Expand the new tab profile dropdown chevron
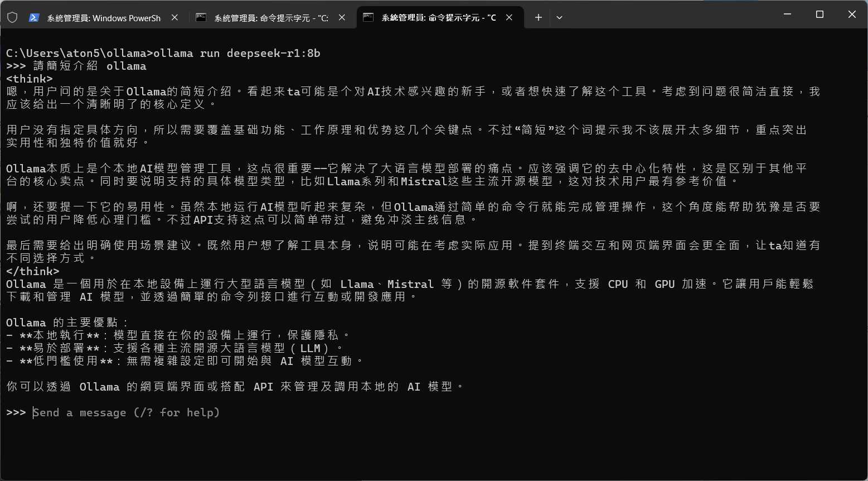The image size is (868, 481). [559, 17]
